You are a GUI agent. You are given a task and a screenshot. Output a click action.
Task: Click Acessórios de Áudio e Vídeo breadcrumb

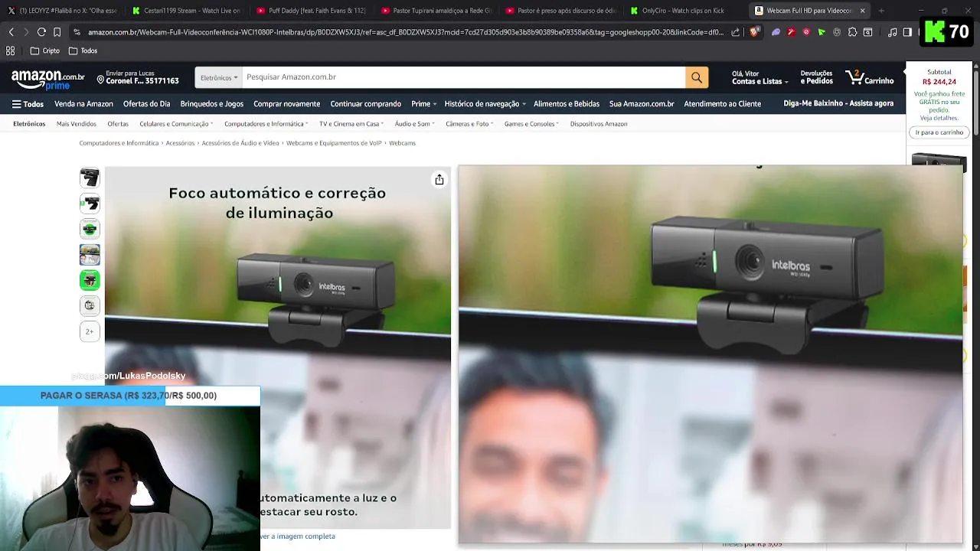[x=240, y=143]
